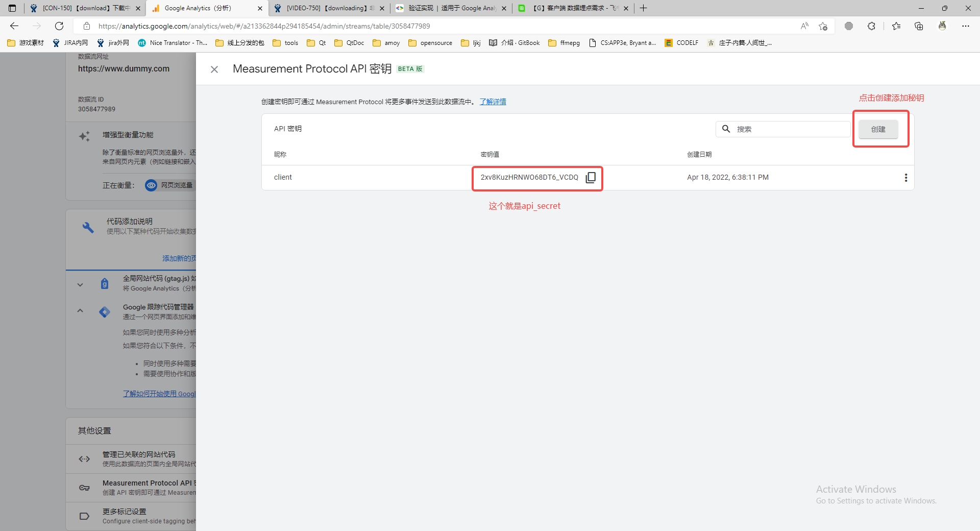Switch to the CON-150 download tab
Screen dimensions: 980x531
[85, 8]
